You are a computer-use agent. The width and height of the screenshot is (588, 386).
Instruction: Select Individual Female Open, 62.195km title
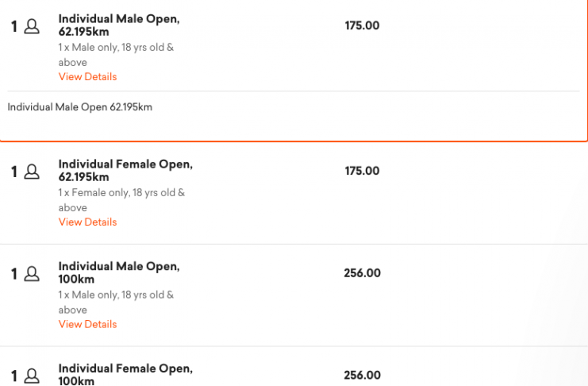pyautogui.click(x=125, y=171)
